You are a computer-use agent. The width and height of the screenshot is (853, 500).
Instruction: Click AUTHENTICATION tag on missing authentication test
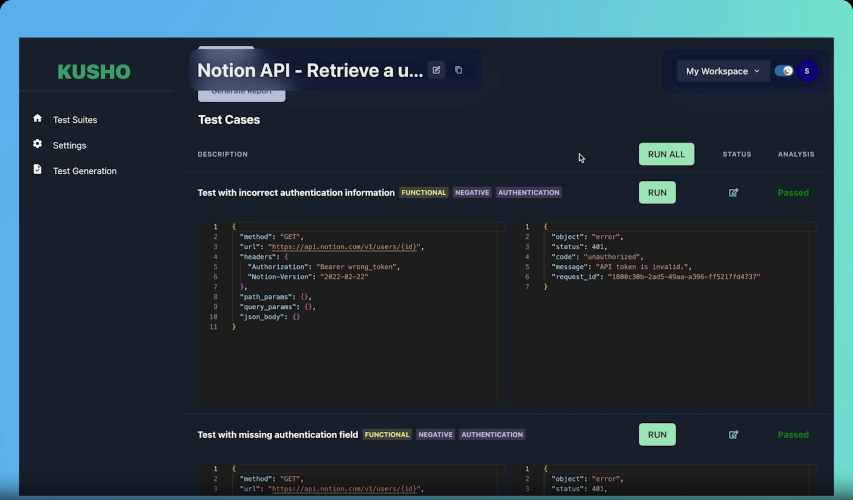point(492,435)
